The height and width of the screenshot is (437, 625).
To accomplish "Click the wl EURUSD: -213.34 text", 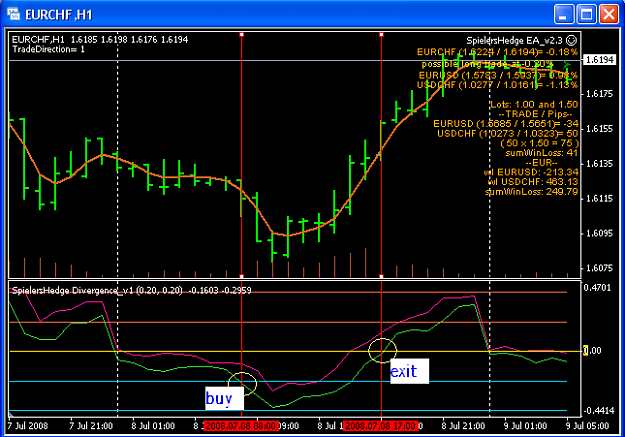I will [x=531, y=172].
